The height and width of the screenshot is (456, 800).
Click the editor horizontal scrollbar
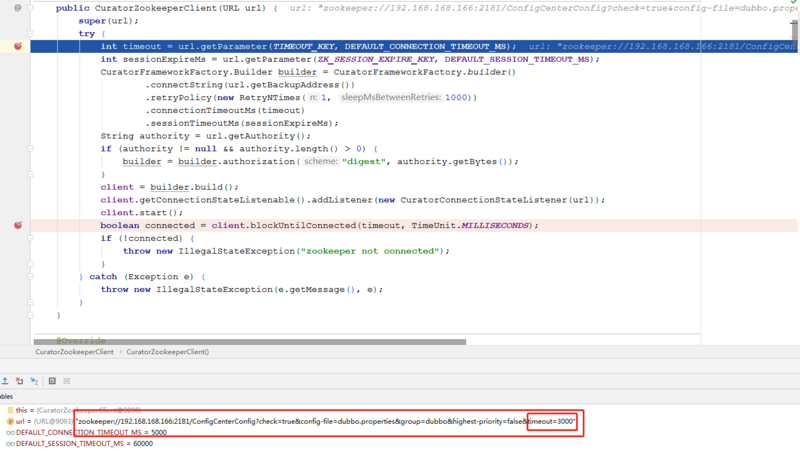pos(250,342)
